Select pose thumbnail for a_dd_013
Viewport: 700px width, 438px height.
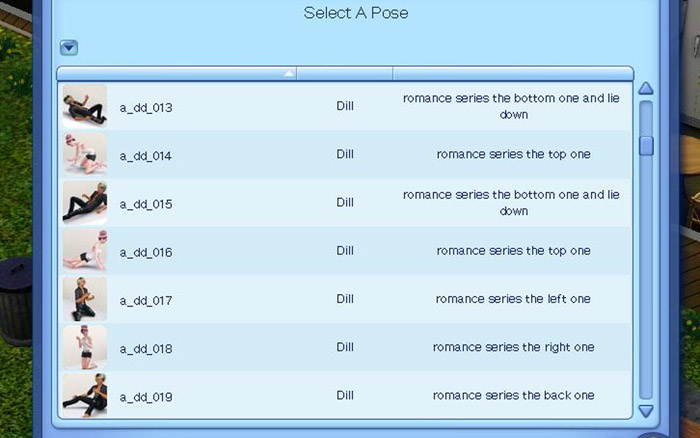[x=84, y=106]
